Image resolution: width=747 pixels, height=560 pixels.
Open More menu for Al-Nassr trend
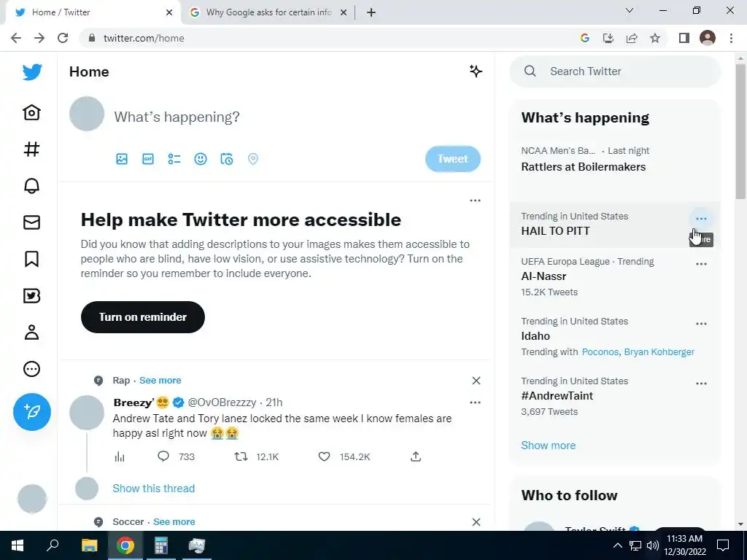(x=701, y=264)
